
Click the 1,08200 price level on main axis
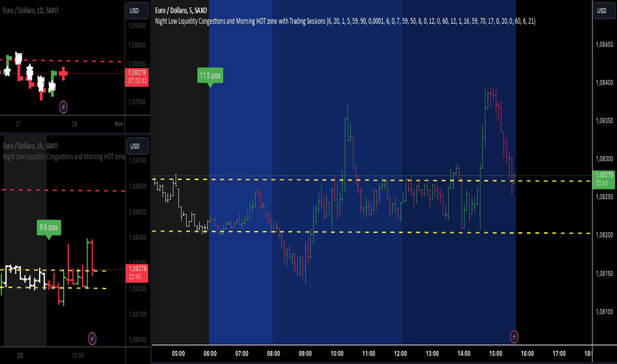pos(604,235)
